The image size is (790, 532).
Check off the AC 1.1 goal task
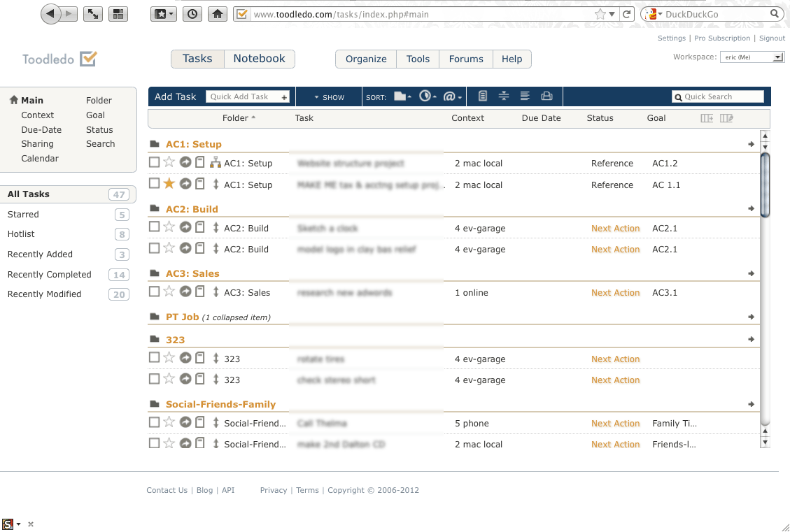(x=154, y=184)
